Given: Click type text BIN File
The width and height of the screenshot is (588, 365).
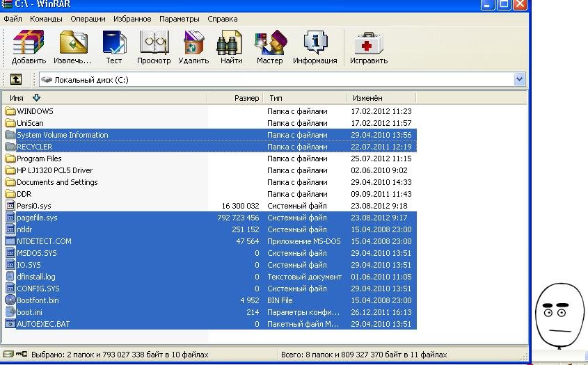Looking at the screenshot, I should click(280, 300).
